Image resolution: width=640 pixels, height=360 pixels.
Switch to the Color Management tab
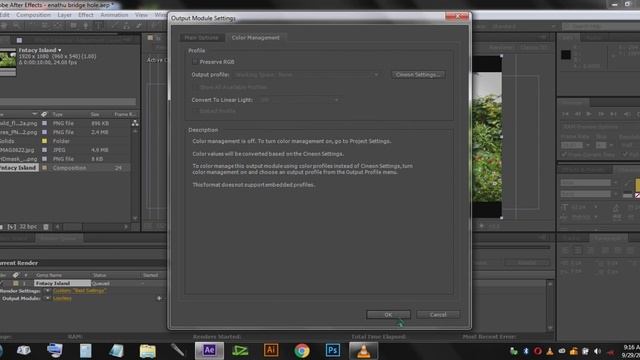256,38
